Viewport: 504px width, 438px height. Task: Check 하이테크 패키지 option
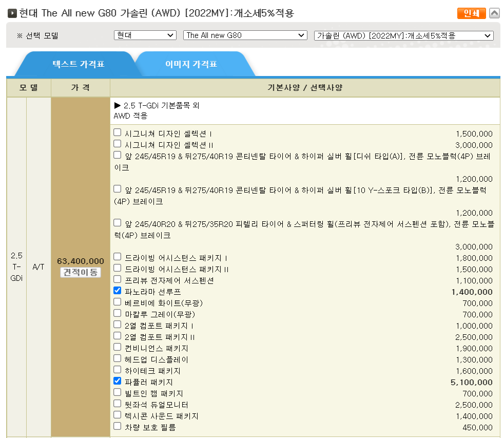coord(118,370)
